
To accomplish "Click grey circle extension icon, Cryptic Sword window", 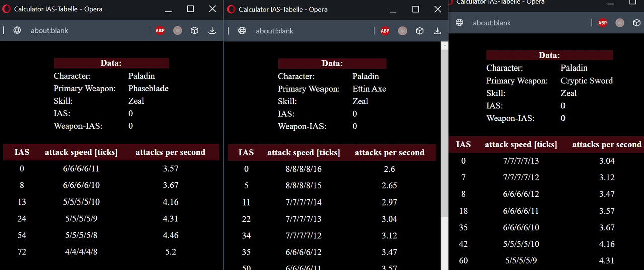I will click(620, 23).
